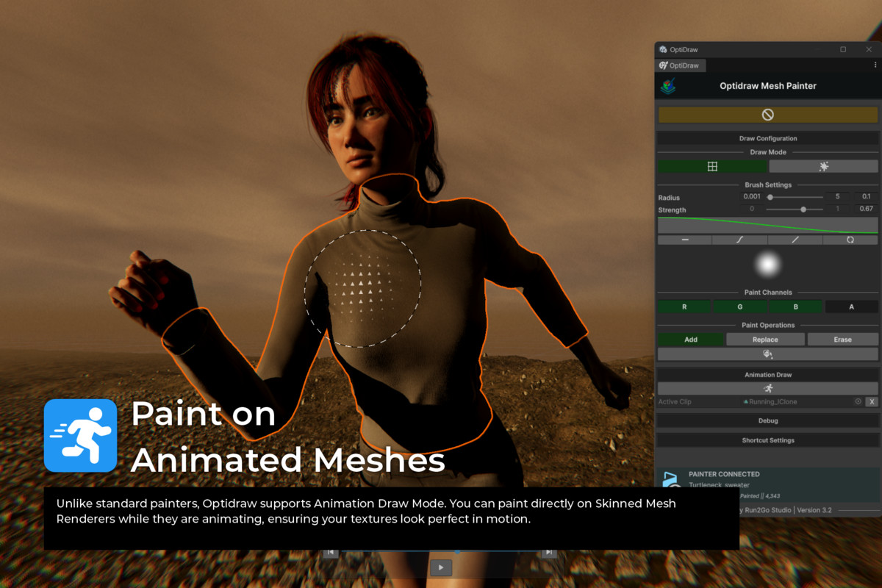This screenshot has height=588, width=882.
Task: Click the Paint Channels heading
Action: coord(767,293)
